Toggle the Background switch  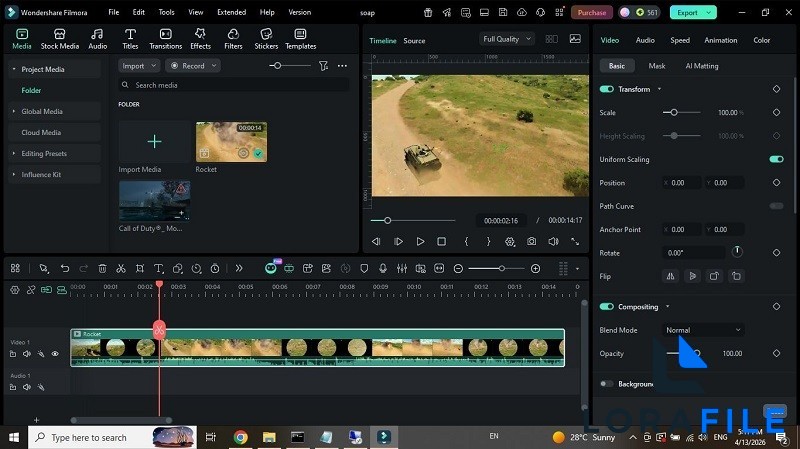607,384
